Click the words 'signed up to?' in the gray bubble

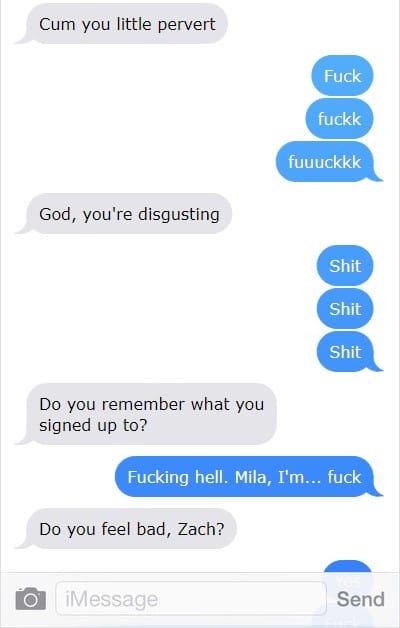[x=93, y=425]
